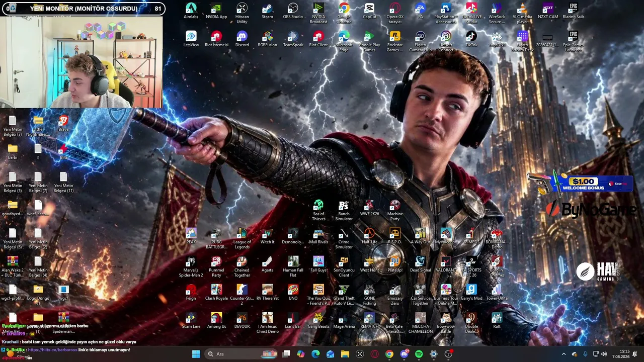Open Microsoft Edge in the taskbar
644x362 pixels.
(x=315, y=354)
